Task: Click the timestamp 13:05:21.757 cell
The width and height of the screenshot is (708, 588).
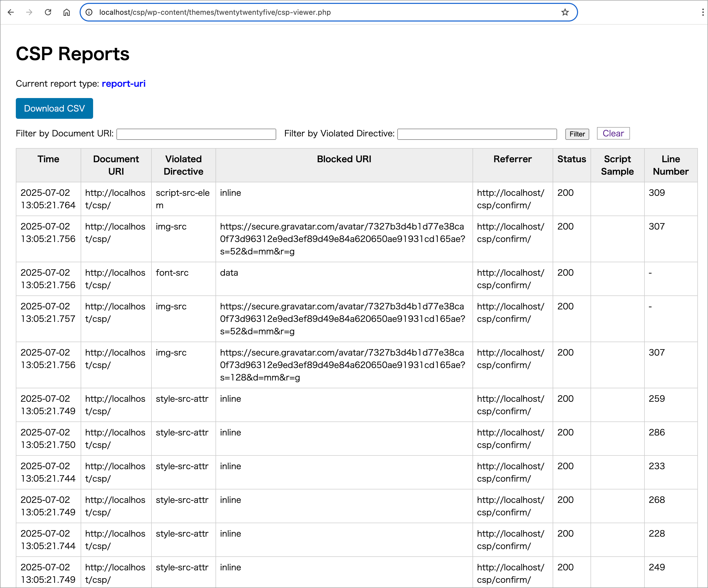Action: click(x=48, y=319)
